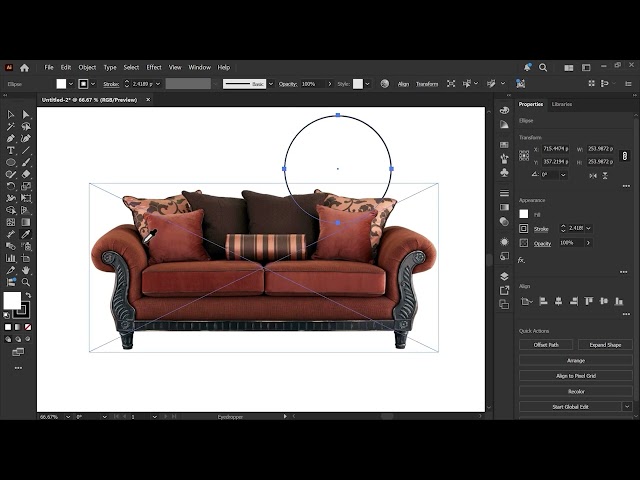Expand stroke weight dropdown in control bar
This screenshot has width=640, height=480.
pos(158,84)
